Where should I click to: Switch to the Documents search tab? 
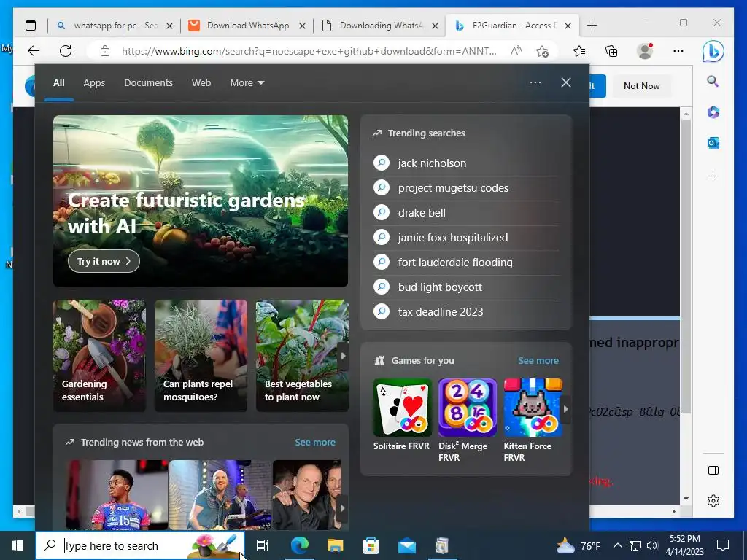pos(148,83)
